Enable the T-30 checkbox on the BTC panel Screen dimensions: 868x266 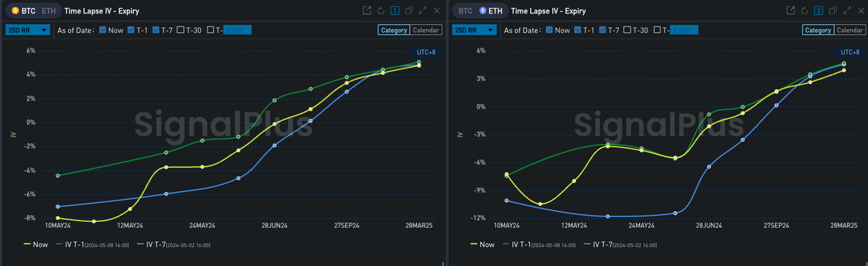[181, 30]
